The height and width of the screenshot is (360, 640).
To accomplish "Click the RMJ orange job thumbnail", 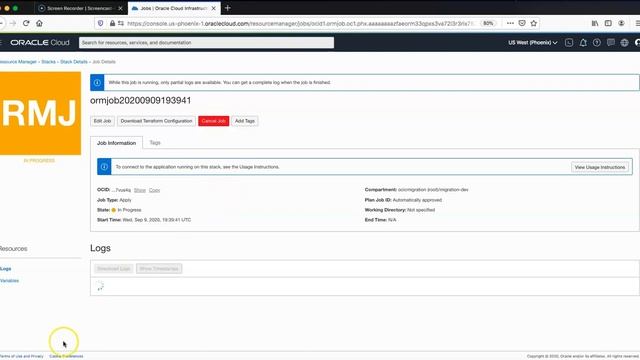I will [x=40, y=113].
